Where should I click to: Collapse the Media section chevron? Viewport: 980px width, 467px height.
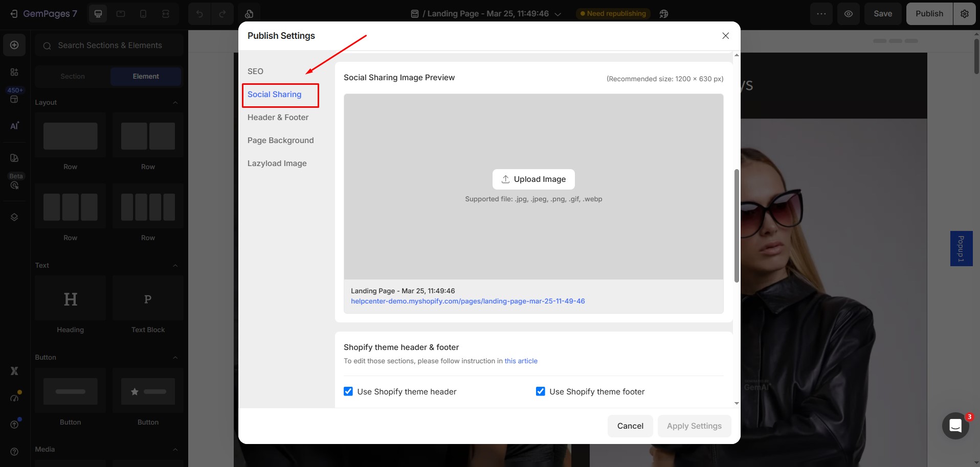pyautogui.click(x=175, y=449)
